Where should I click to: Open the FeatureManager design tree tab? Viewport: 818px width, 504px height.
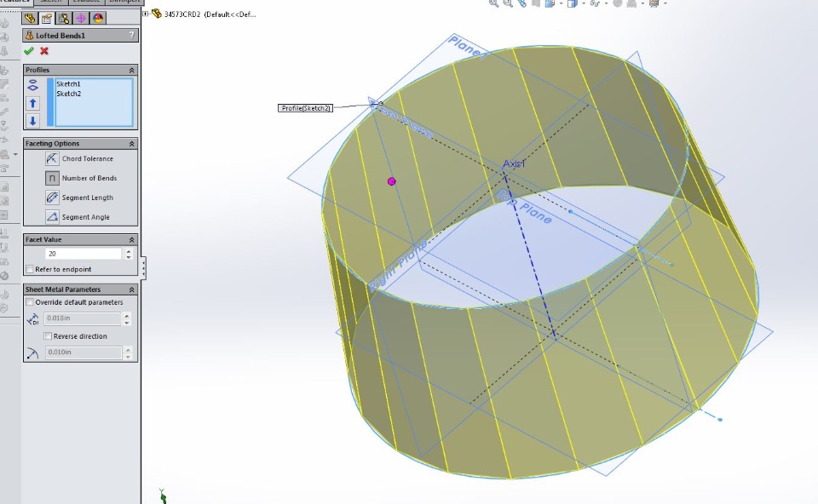pyautogui.click(x=30, y=18)
